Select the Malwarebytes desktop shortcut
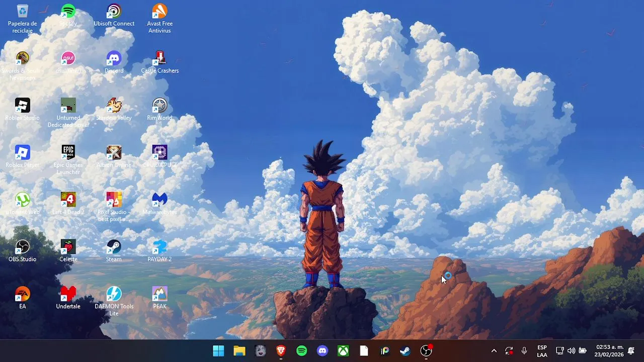The width and height of the screenshot is (644, 362). tap(159, 204)
